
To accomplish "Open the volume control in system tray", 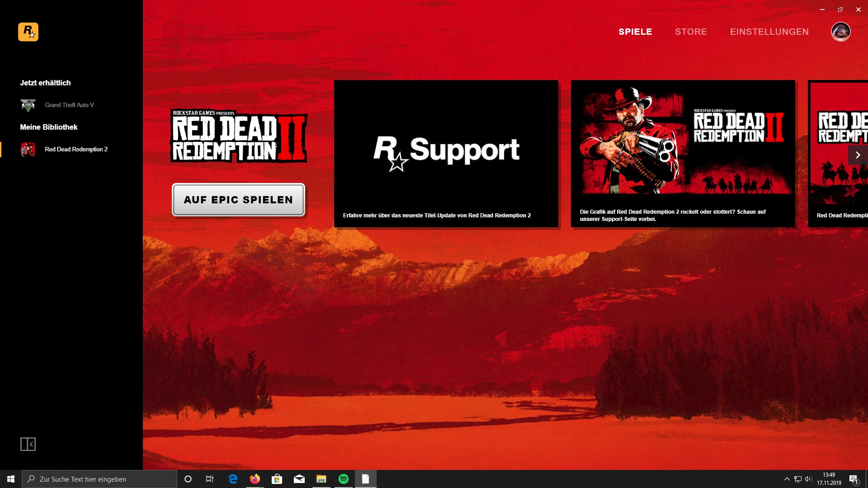I will click(808, 479).
